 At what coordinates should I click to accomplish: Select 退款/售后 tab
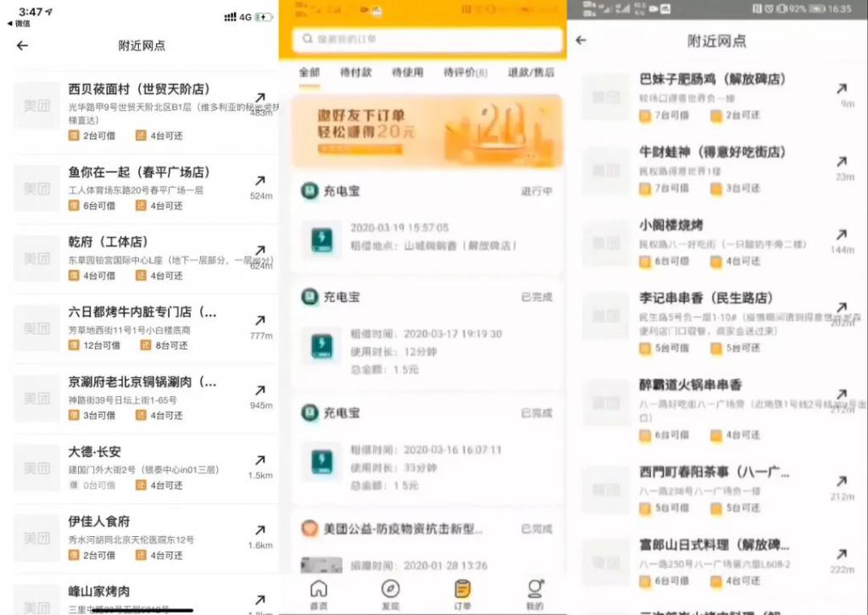pyautogui.click(x=531, y=73)
